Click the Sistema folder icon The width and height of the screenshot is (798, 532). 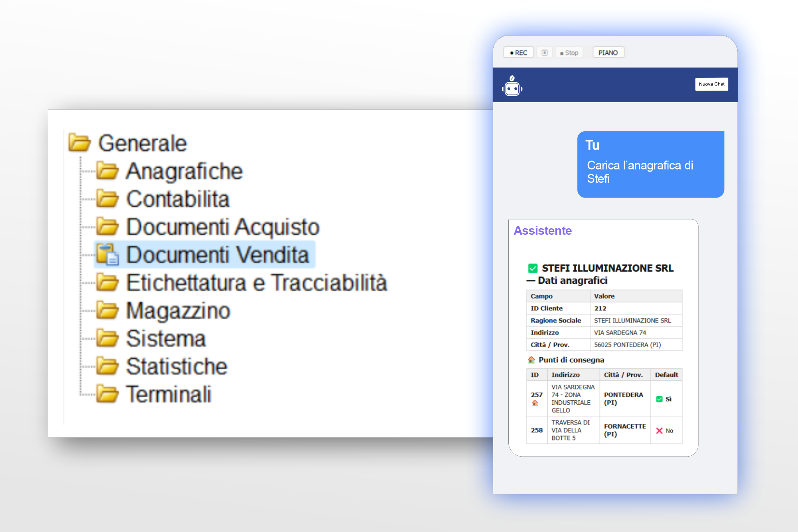(x=107, y=338)
